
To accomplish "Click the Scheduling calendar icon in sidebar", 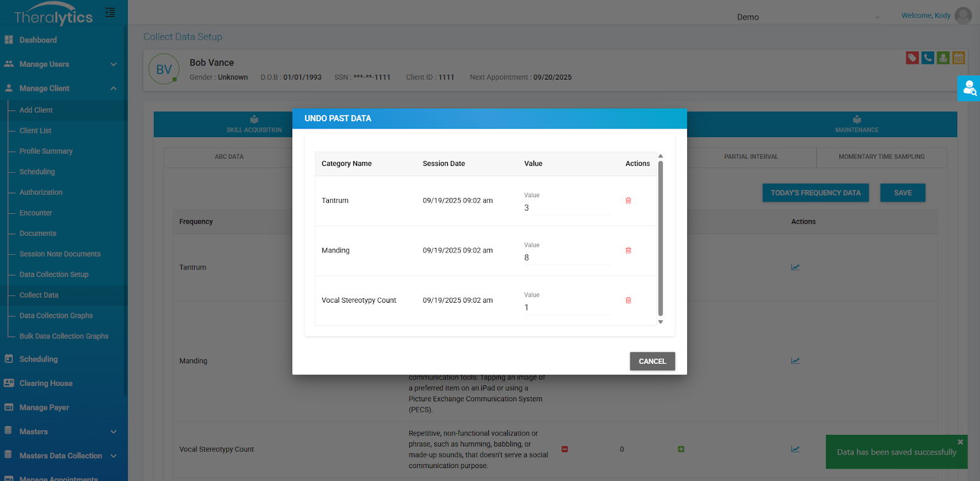I will (x=9, y=359).
